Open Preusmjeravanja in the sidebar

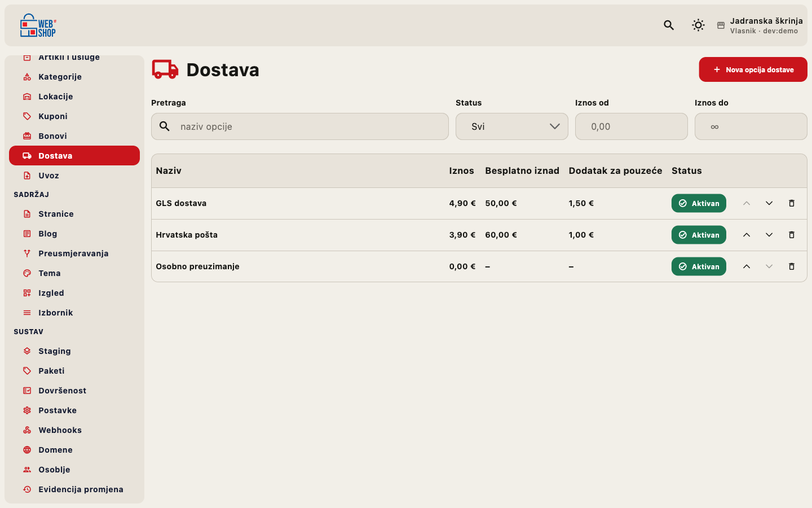(74, 253)
